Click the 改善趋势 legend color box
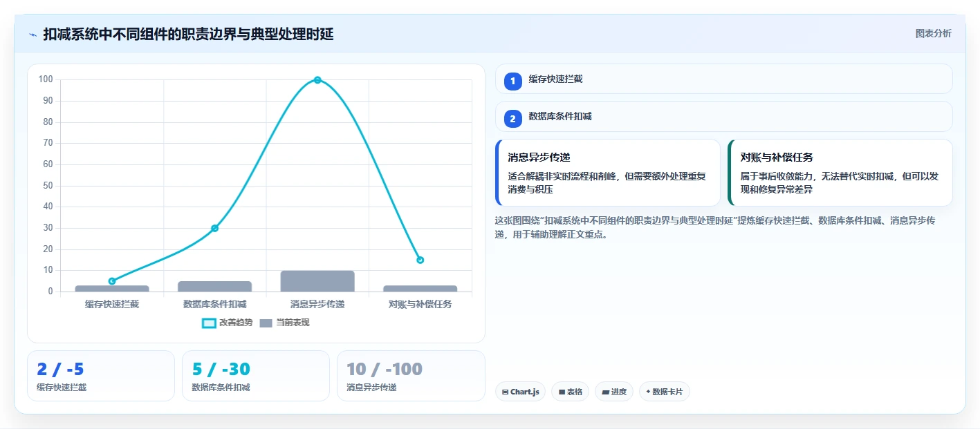This screenshot has width=980, height=429. [x=209, y=323]
